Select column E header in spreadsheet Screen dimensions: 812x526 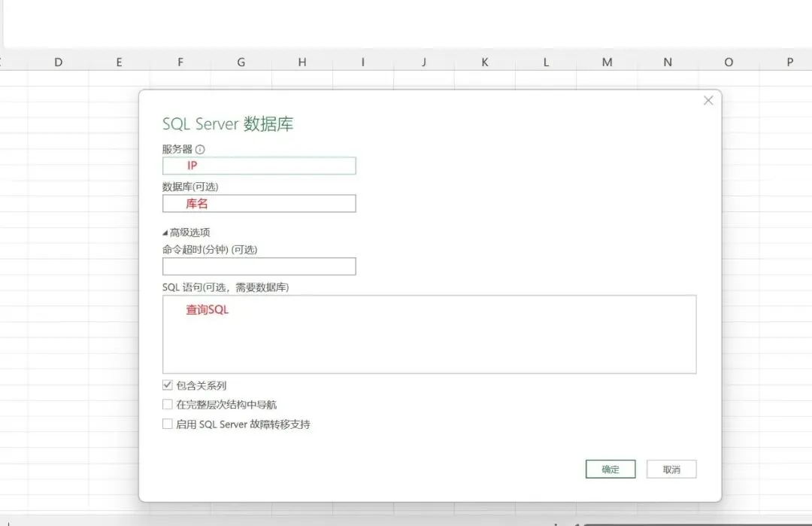(119, 62)
